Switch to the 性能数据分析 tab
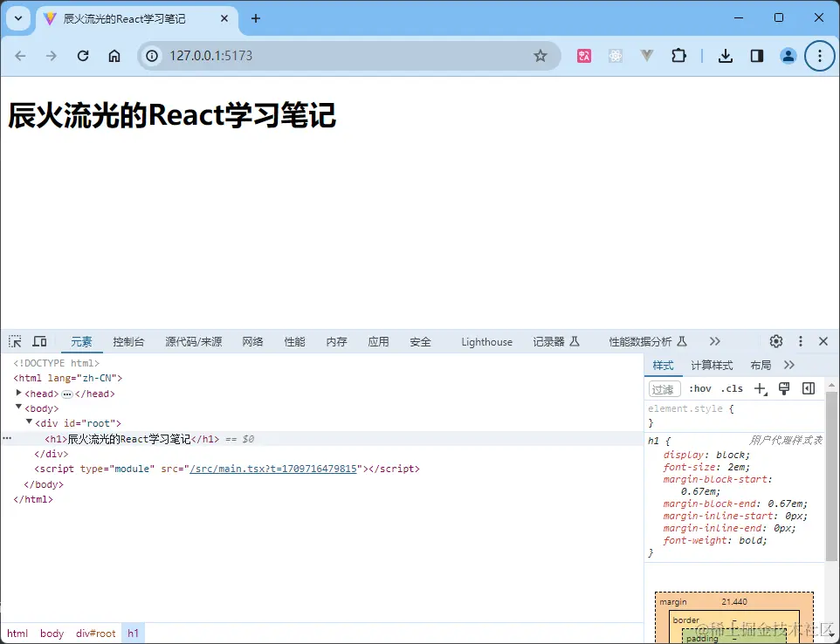Viewport: 840px width, 644px height. 648,341
